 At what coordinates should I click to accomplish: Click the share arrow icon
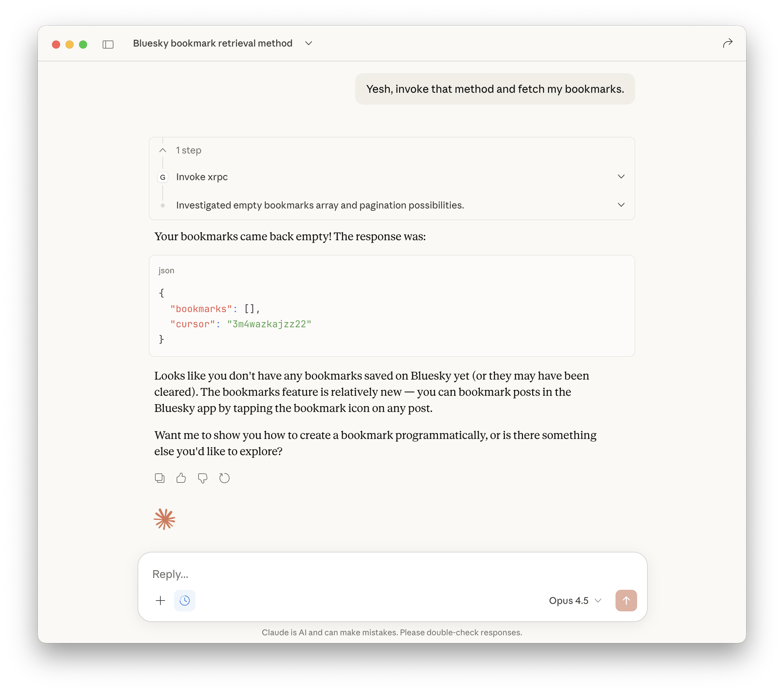click(727, 43)
